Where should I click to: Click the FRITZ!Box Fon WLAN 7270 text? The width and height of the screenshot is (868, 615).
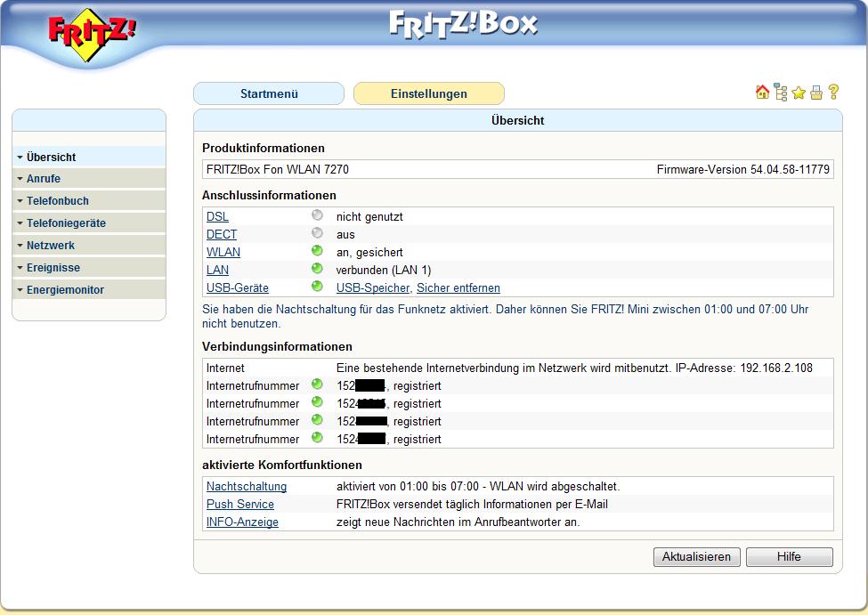[x=278, y=170]
